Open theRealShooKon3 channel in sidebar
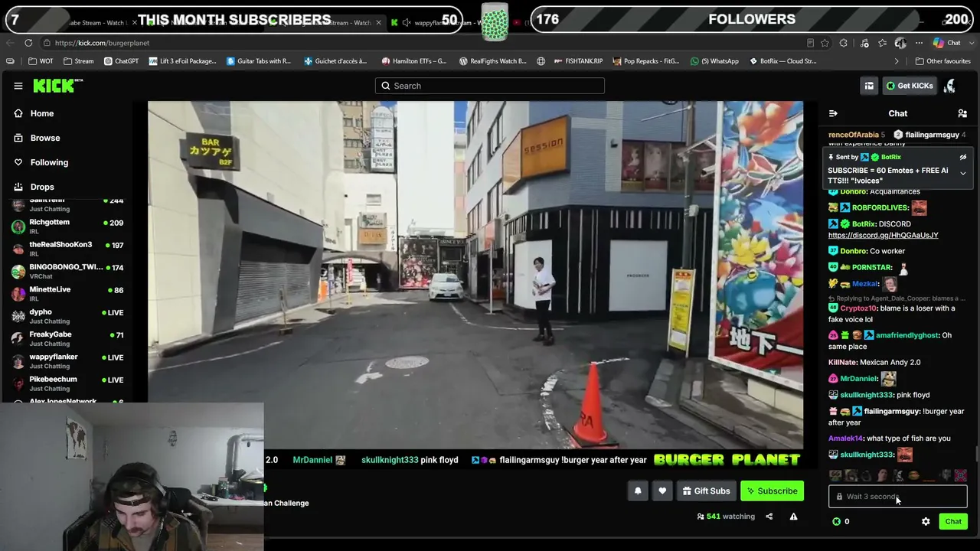Viewport: 980px width, 551px height. pos(67,249)
